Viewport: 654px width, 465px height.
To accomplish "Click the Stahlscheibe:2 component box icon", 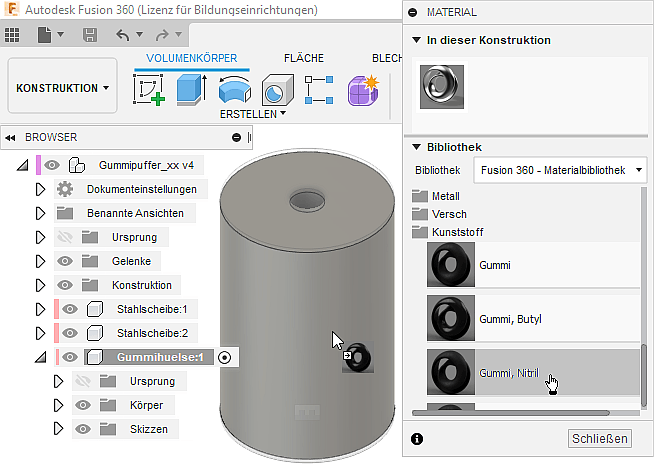I will (95, 333).
